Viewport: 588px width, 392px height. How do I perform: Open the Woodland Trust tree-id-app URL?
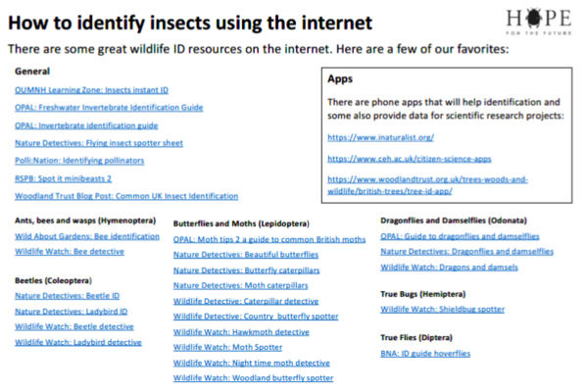click(x=427, y=185)
